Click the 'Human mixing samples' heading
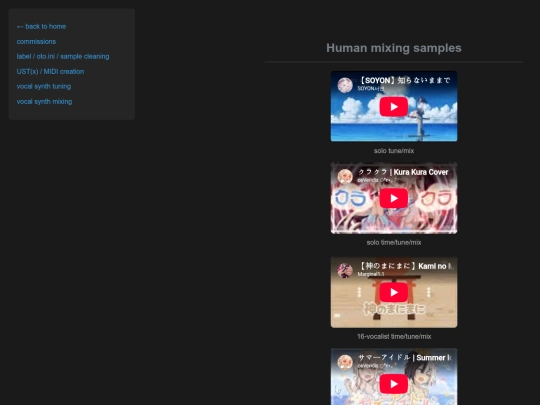 click(394, 48)
